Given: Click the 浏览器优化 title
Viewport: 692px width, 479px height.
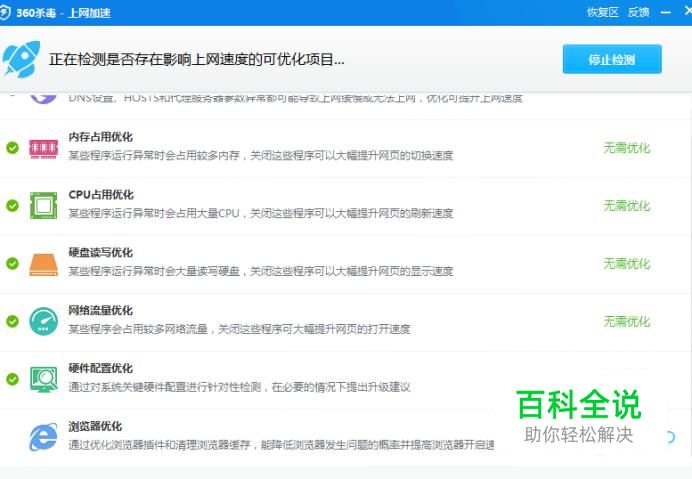Looking at the screenshot, I should 95,426.
